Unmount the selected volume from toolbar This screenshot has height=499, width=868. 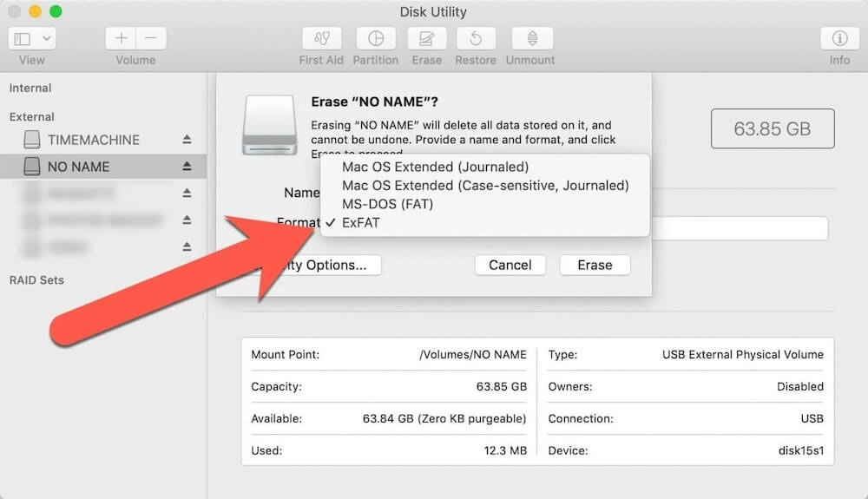pos(532,38)
